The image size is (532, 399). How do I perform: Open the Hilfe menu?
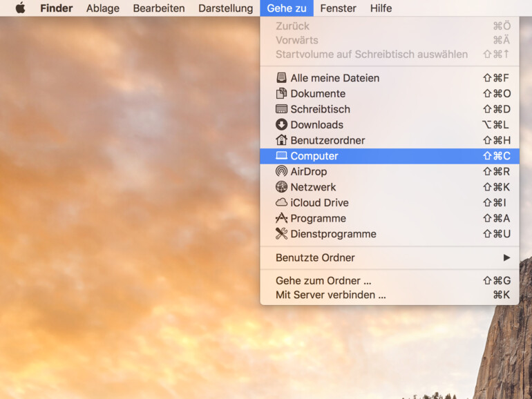pos(381,8)
